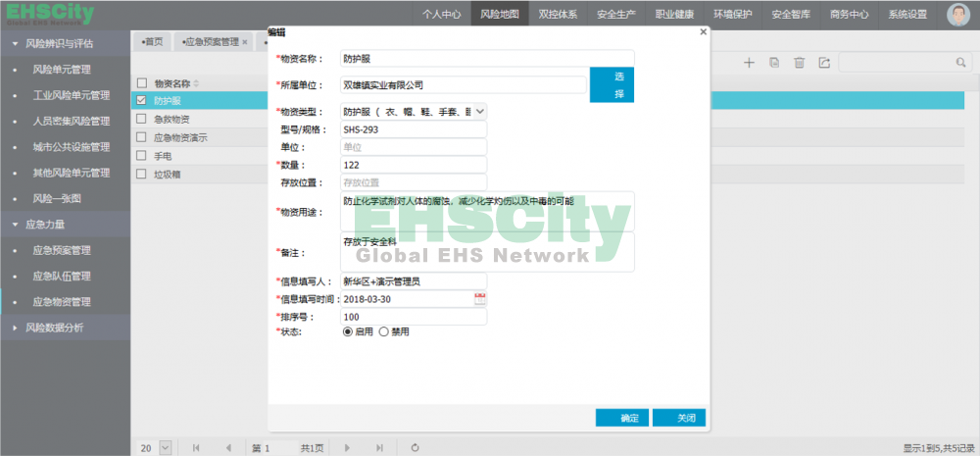
Task: Click the EHSCity logo
Action: 50,14
